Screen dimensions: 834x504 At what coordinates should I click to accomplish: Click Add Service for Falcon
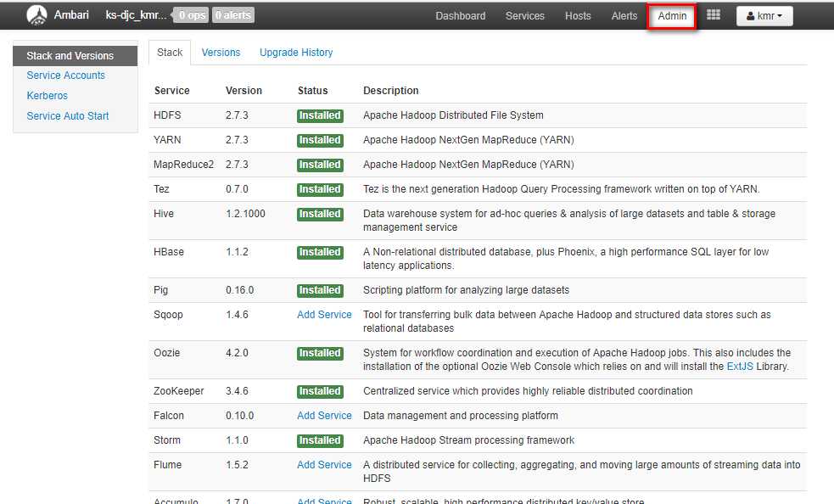(324, 416)
